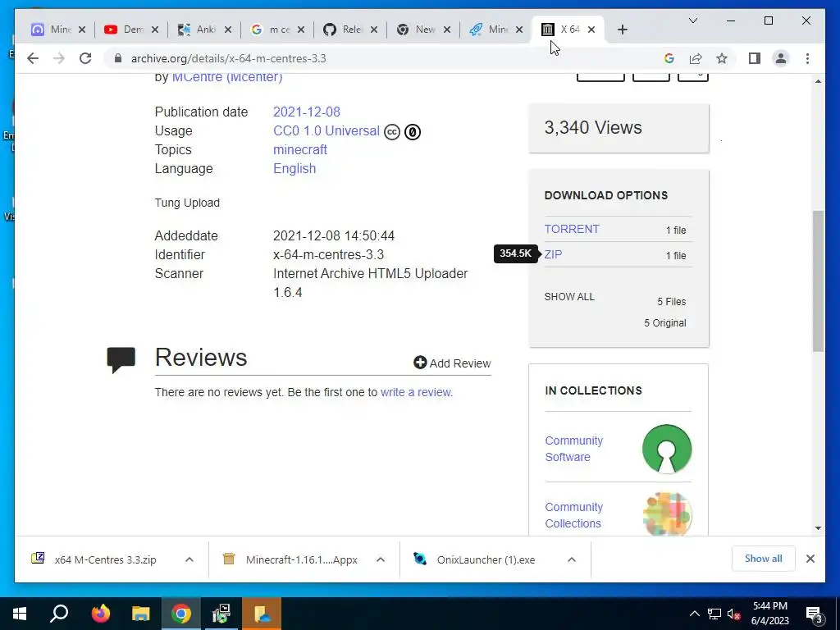
Task: Open a new tab with the plus button
Action: [x=622, y=30]
